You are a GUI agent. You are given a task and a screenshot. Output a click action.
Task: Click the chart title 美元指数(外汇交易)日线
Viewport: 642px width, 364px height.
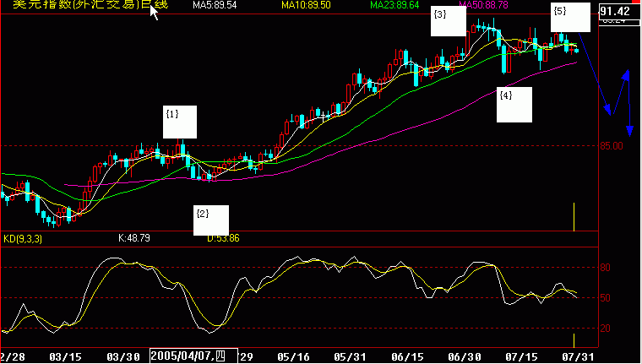point(90,5)
